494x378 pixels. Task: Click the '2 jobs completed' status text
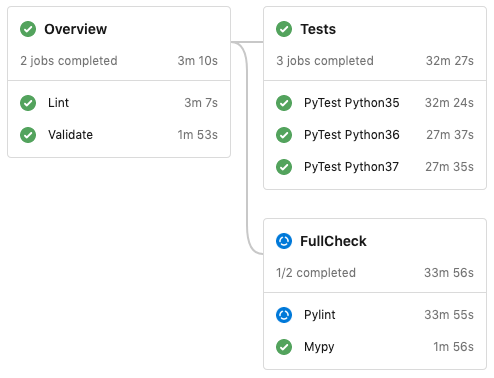point(69,61)
